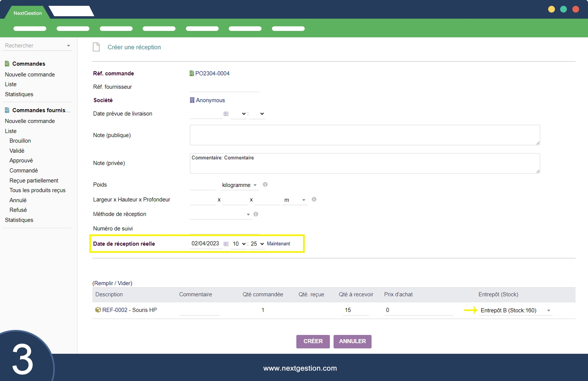Open the reception hour dropdown showing 10
This screenshot has width=588, height=381.
(x=239, y=244)
